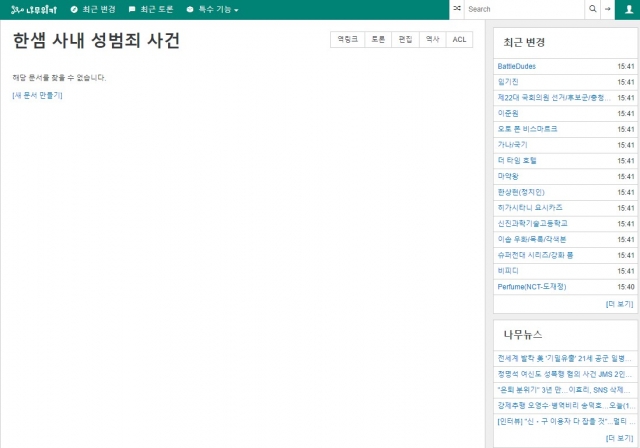Click the go-to arrow button beside search

click(x=607, y=9)
